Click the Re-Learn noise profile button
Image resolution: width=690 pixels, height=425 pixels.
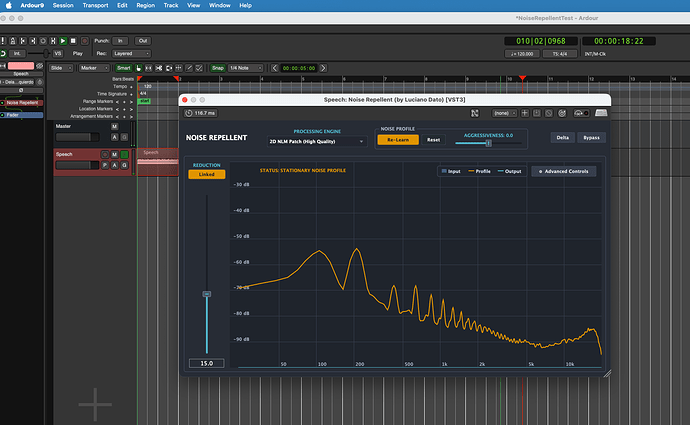coord(398,140)
